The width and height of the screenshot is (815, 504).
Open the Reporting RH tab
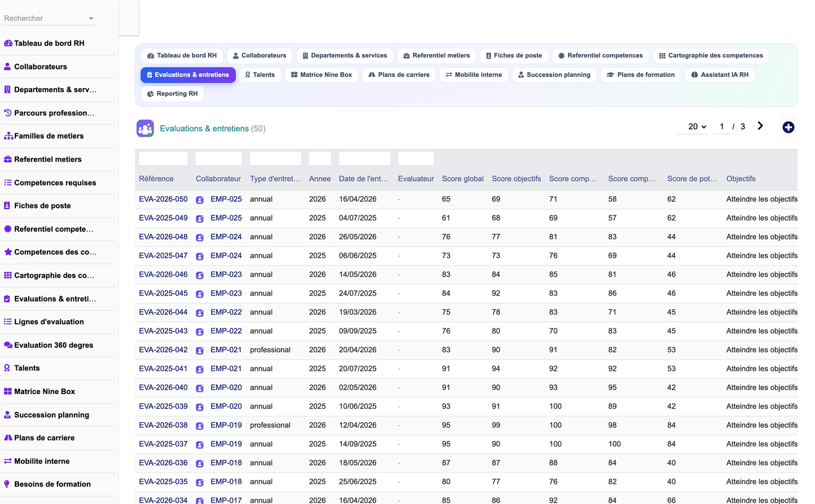tap(172, 94)
